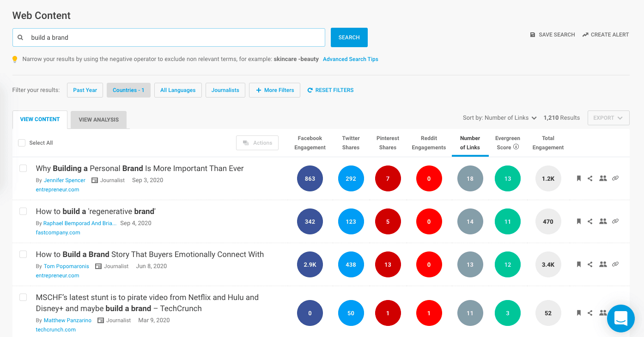Sort by Total Engagement column

coord(548,143)
